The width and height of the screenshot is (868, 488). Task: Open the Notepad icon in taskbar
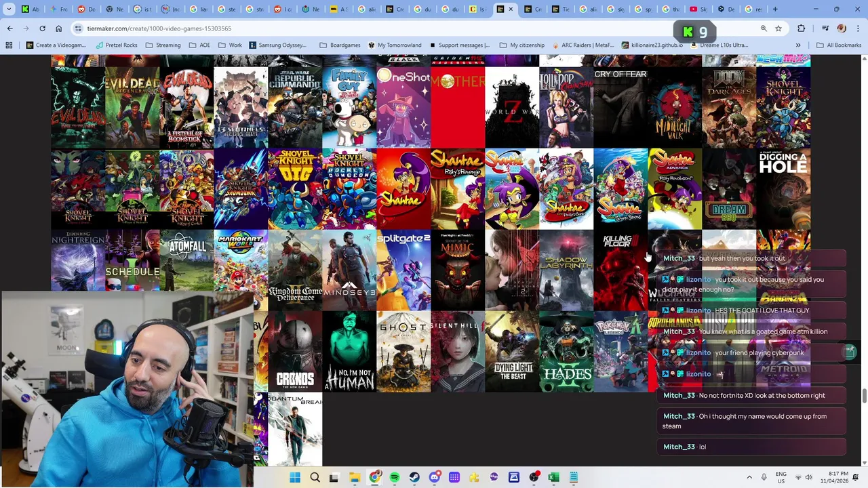pyautogui.click(x=574, y=477)
